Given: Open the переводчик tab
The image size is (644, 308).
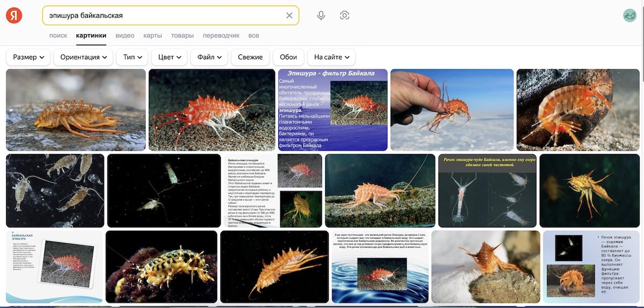Looking at the screenshot, I should click(221, 35).
